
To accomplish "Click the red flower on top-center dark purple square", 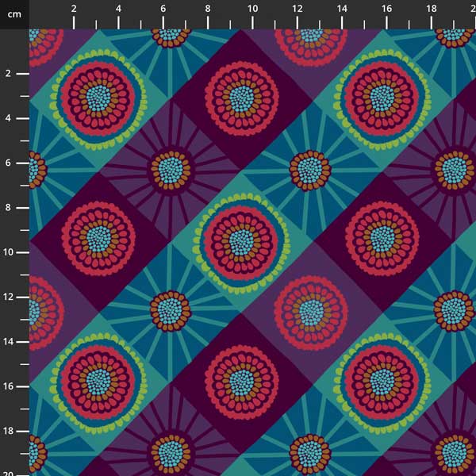I will pos(241,98).
